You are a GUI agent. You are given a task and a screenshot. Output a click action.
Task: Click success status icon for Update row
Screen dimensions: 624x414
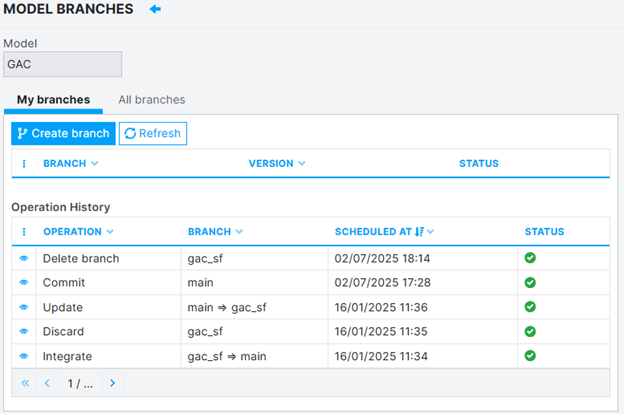[x=530, y=307]
